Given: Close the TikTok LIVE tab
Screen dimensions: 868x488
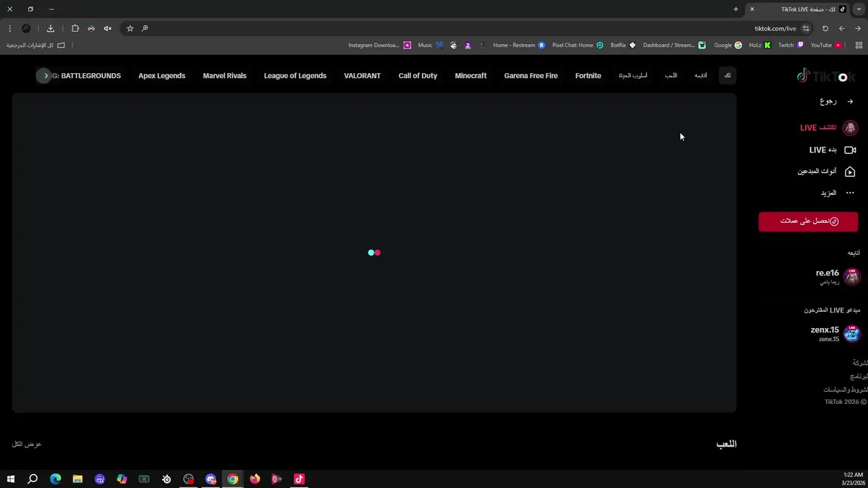Looking at the screenshot, I should pyautogui.click(x=752, y=9).
